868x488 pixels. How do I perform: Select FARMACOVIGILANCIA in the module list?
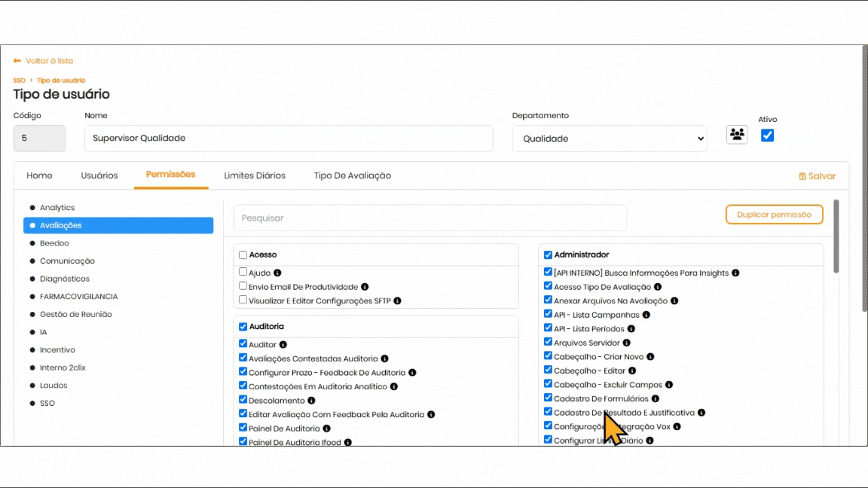[78, 297]
